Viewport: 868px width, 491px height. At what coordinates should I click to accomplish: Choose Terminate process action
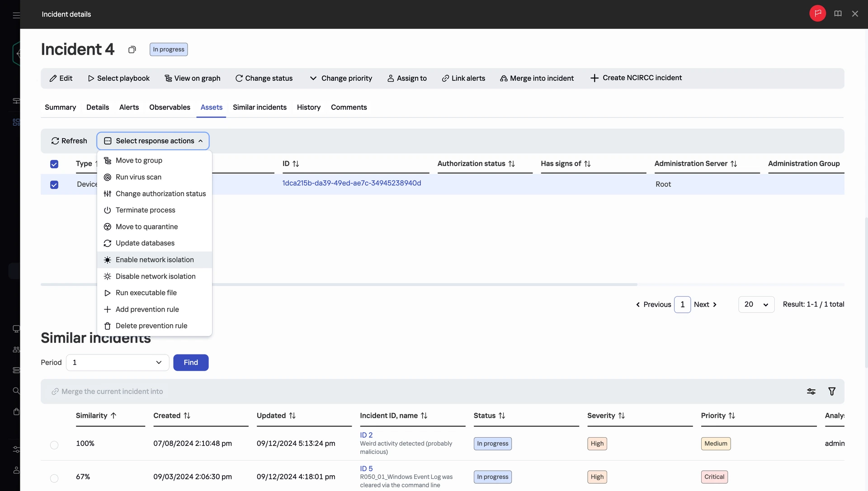point(155,210)
